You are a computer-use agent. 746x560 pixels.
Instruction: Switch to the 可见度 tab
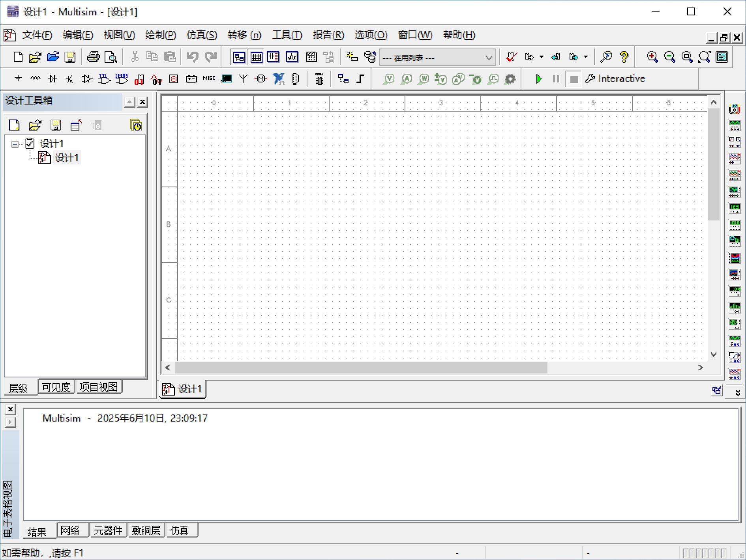[56, 386]
